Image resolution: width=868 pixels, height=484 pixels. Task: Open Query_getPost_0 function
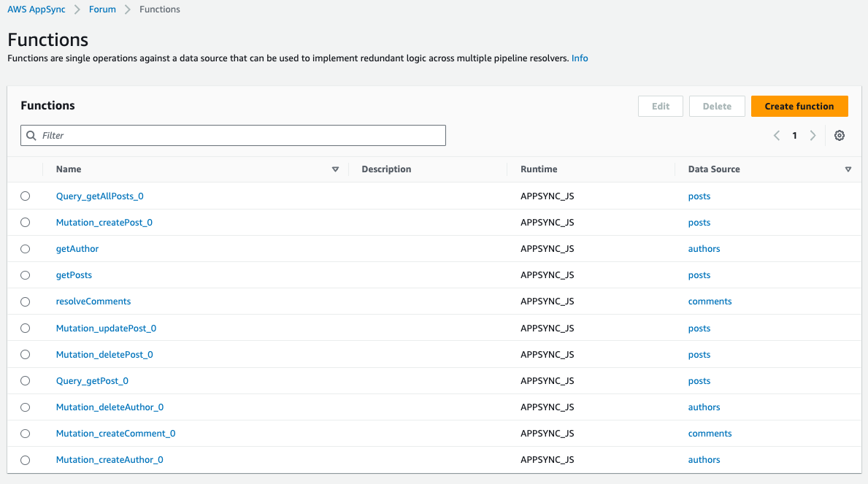tap(92, 381)
